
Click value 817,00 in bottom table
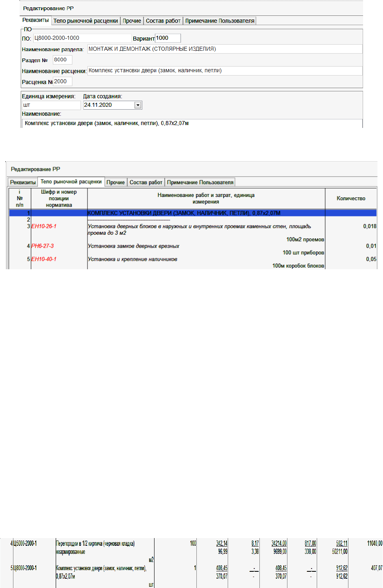(310, 543)
